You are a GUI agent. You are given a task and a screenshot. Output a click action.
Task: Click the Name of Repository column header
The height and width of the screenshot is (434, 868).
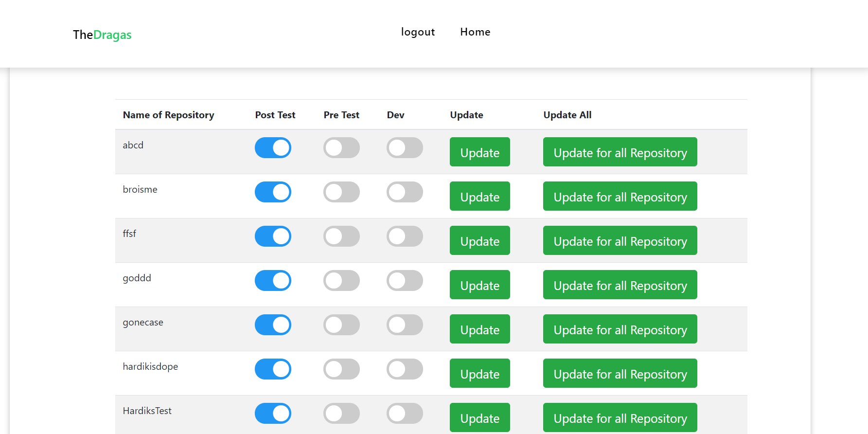click(x=168, y=115)
